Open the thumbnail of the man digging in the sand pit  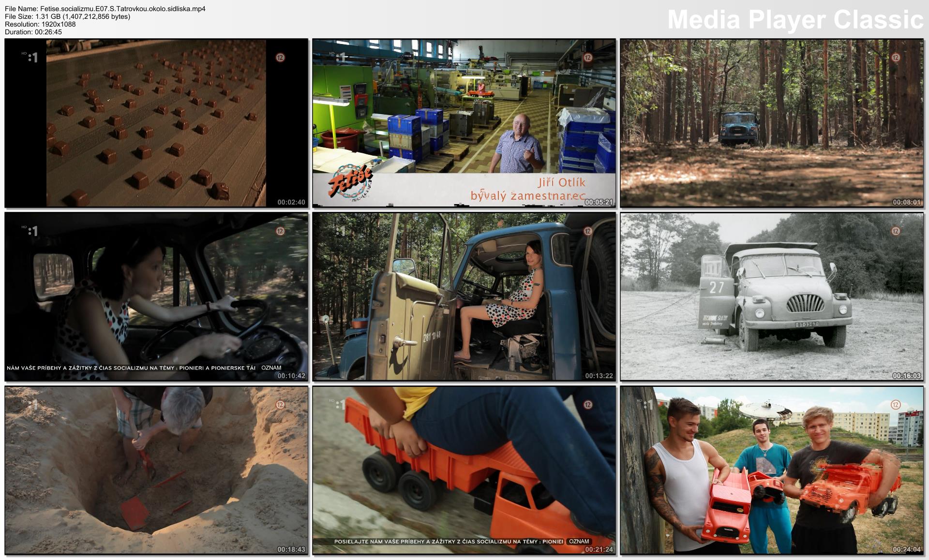(x=156, y=470)
